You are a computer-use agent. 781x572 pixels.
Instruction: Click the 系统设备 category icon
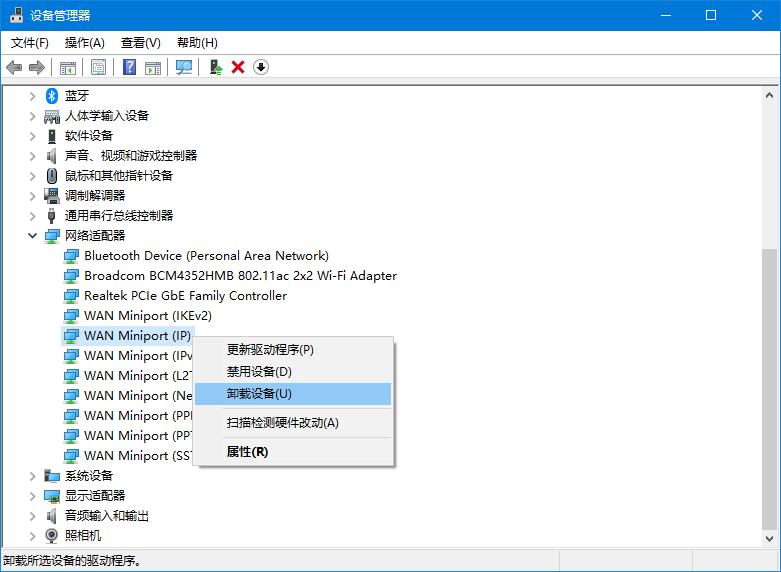click(x=52, y=476)
